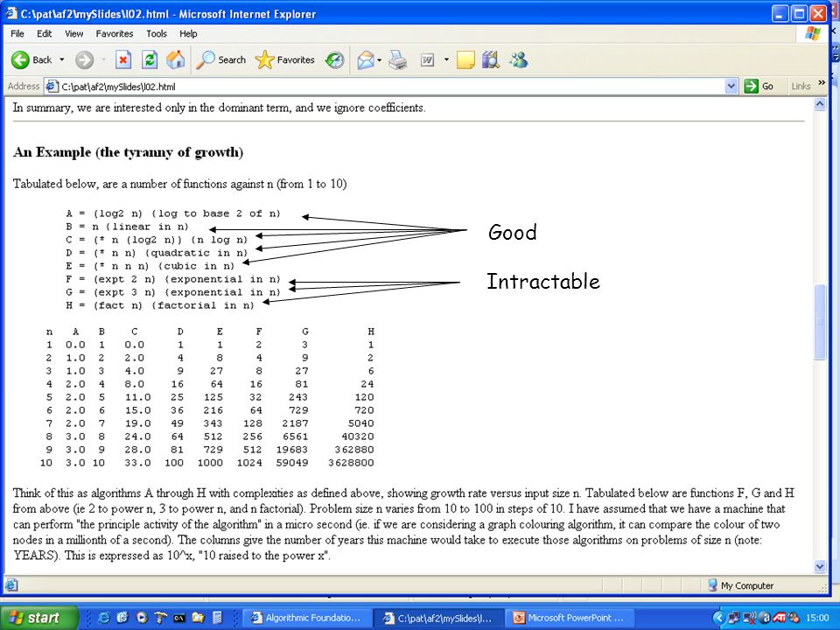Click the page icon in address bar
Screen dimensions: 840x630
[52, 87]
